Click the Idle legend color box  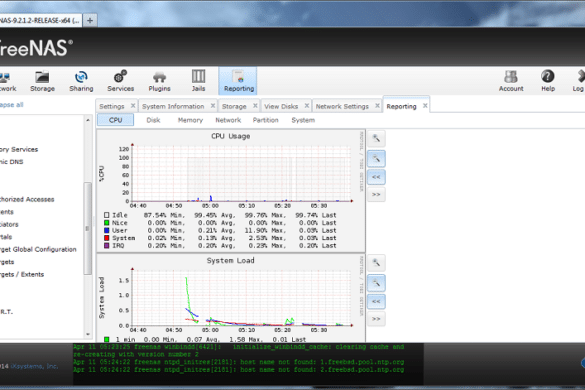(x=107, y=215)
